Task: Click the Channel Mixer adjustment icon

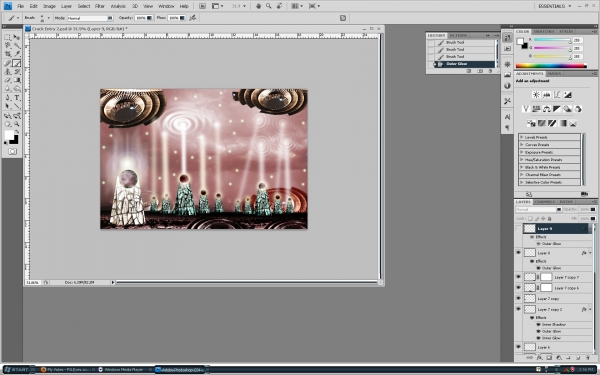Action: [578, 109]
